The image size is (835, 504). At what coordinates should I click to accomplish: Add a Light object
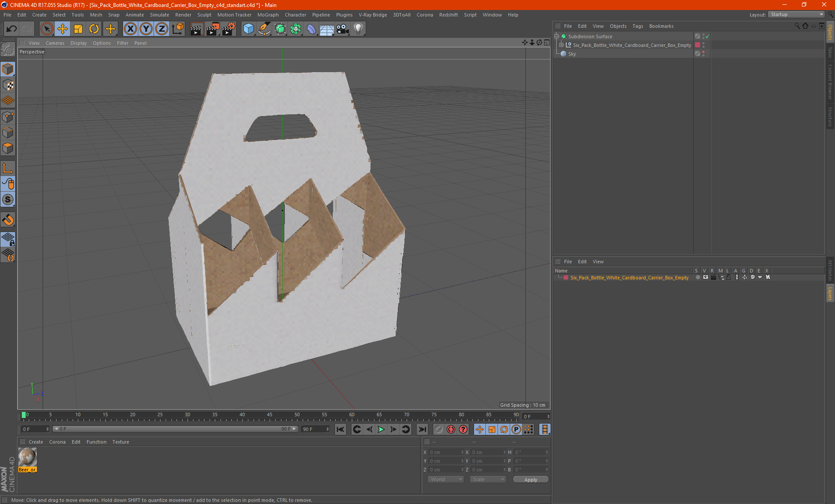click(x=358, y=29)
